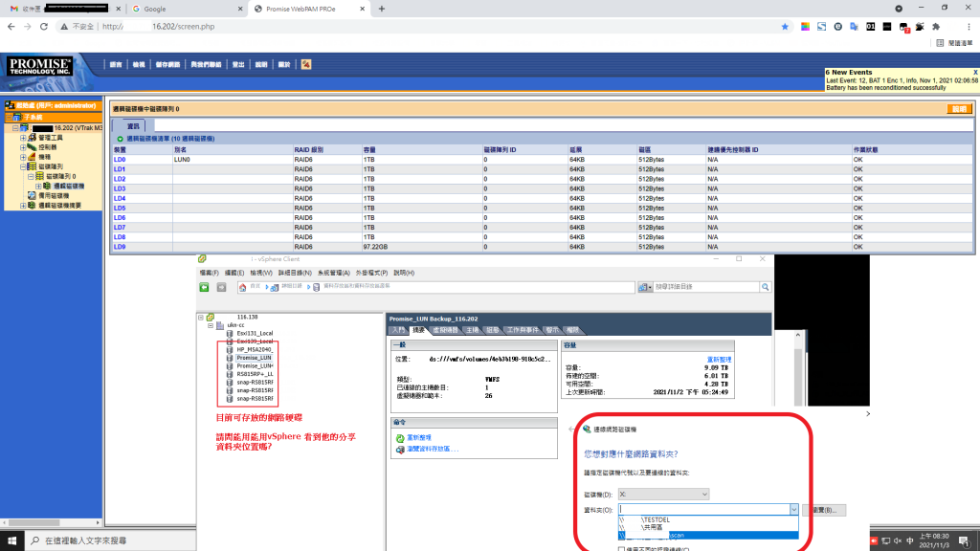Open the 檢視 menu in WebPAM header

coord(139,64)
